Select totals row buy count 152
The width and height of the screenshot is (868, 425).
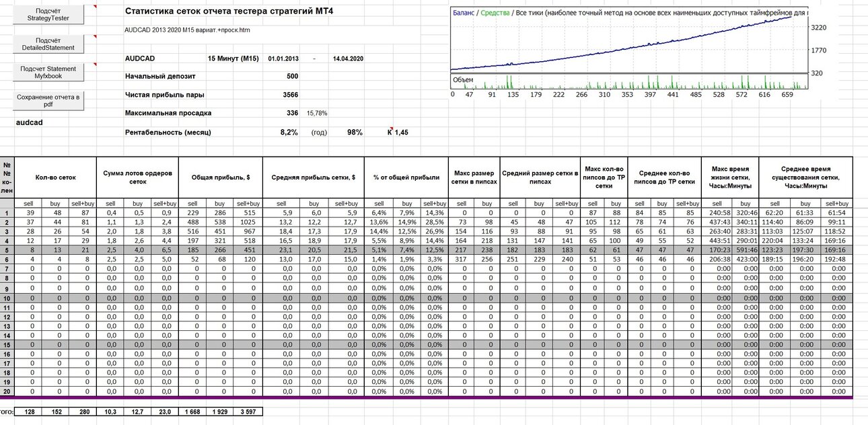tap(55, 411)
